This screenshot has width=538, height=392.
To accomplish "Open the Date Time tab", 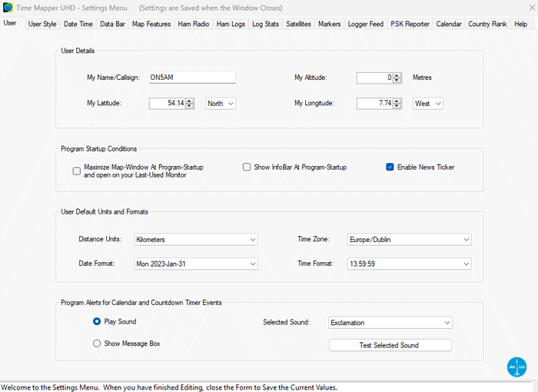I will tap(78, 24).
